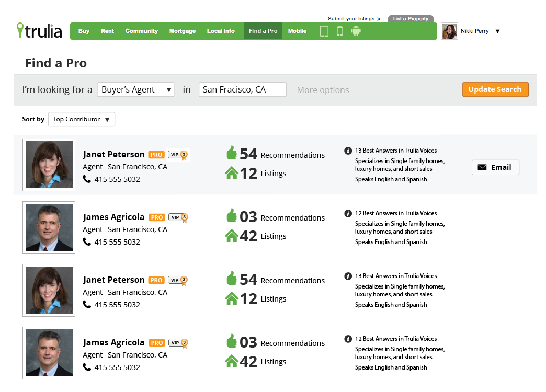The height and width of the screenshot is (392, 546).
Task: Open the Rent menu
Action: pos(108,31)
